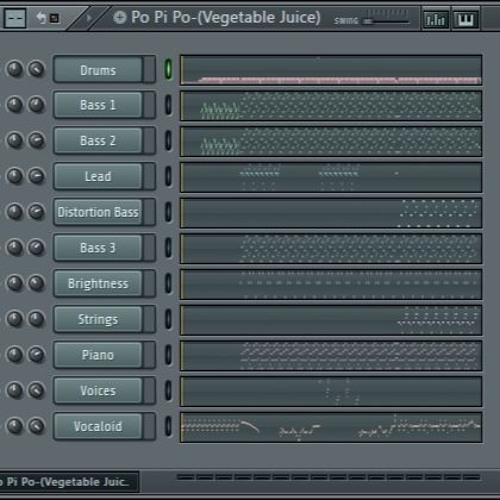Toggle the Lead channel select LED
Screen dimensions: 500x500
169,176
